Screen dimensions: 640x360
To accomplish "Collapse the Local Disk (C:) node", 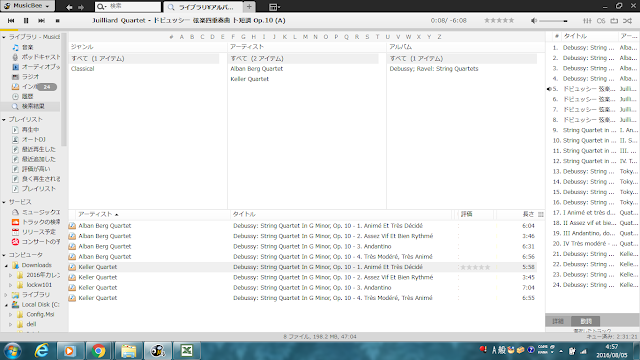I will [6, 305].
